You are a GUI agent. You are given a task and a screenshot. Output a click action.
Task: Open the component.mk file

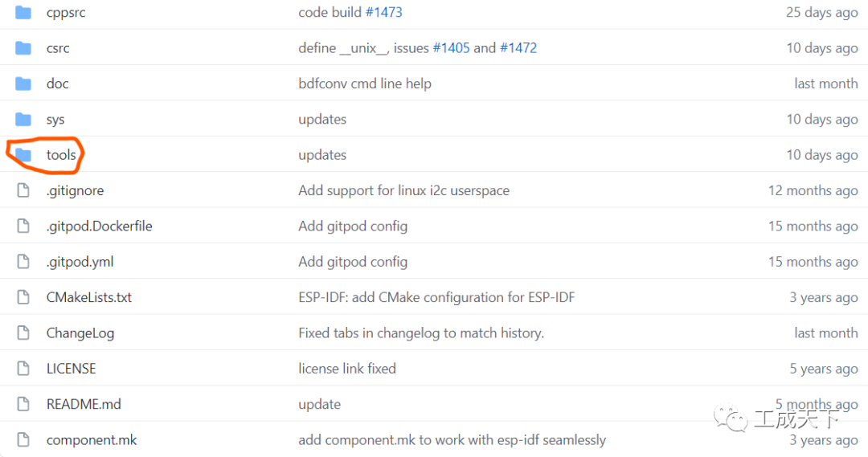pyautogui.click(x=92, y=440)
